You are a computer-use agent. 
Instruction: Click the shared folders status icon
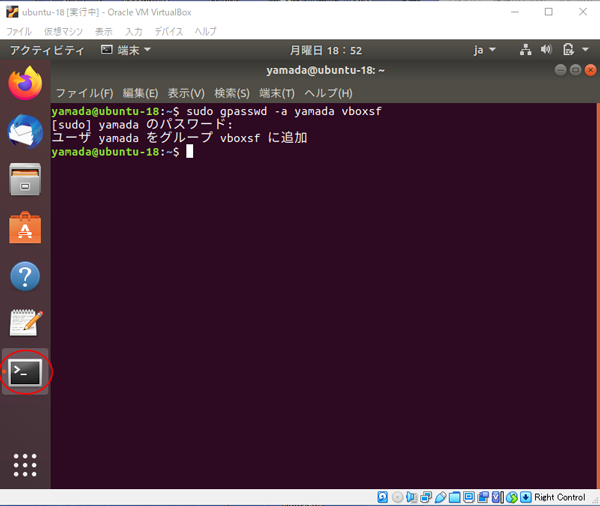tap(454, 497)
